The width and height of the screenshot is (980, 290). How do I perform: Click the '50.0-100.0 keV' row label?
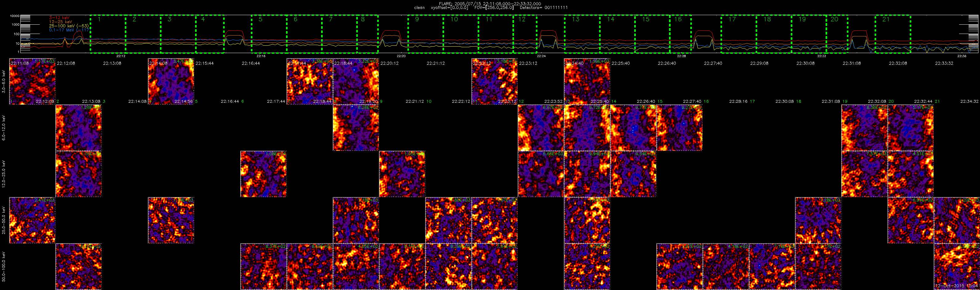click(4, 266)
